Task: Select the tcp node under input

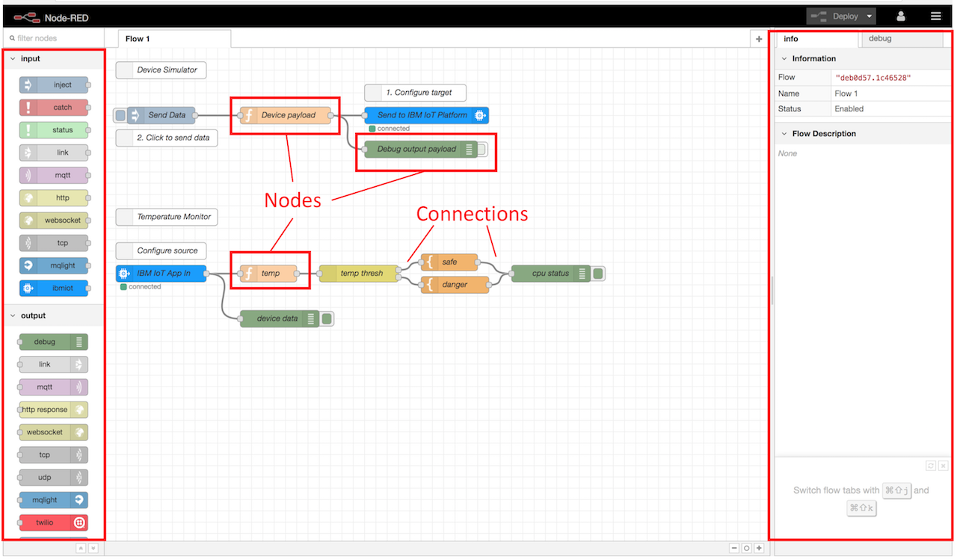Action: (54, 243)
